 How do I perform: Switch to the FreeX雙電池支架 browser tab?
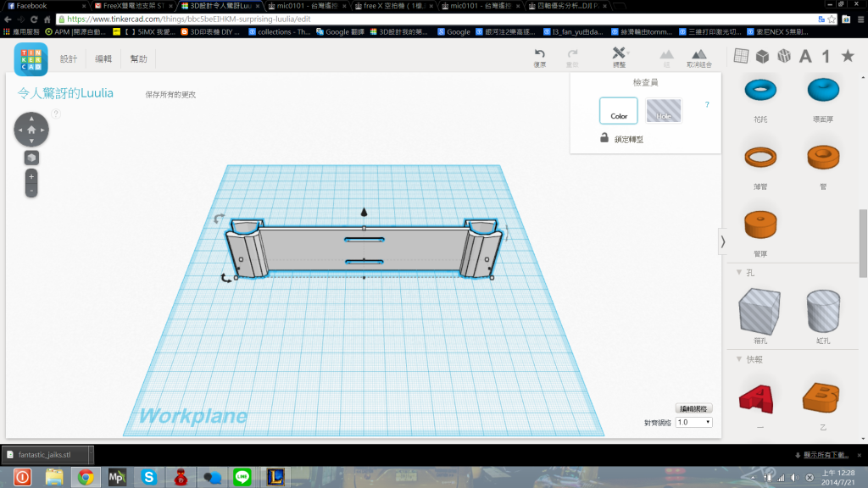[x=132, y=6]
